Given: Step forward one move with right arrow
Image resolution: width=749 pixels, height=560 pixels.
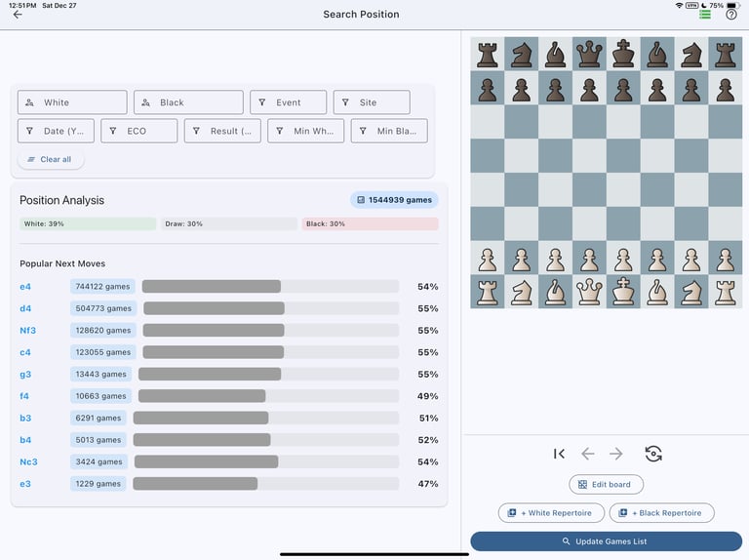Looking at the screenshot, I should pos(616,454).
